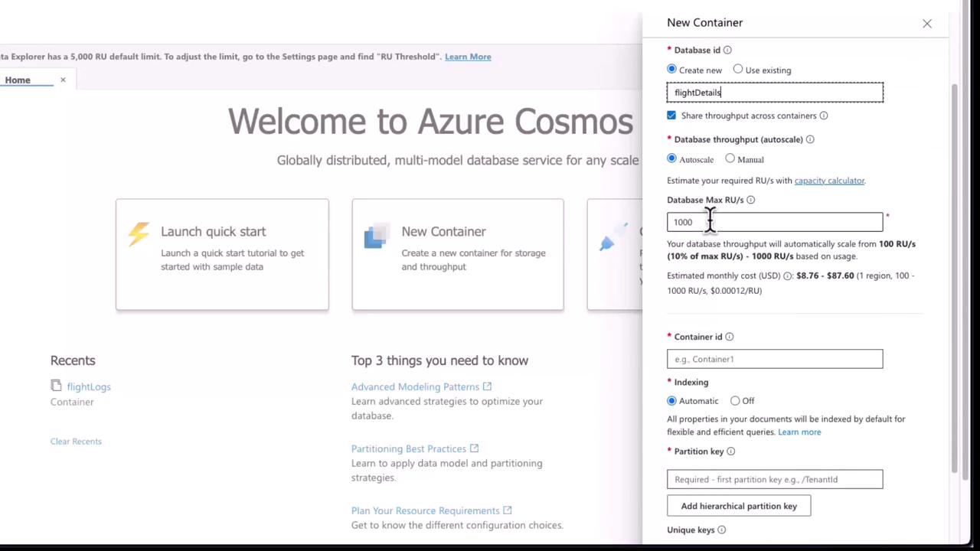Click the Unique keys info icon

click(x=721, y=530)
